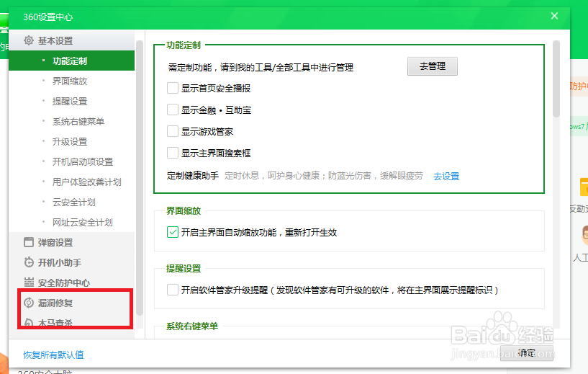Expand the 漏洞修复 section

72,303
